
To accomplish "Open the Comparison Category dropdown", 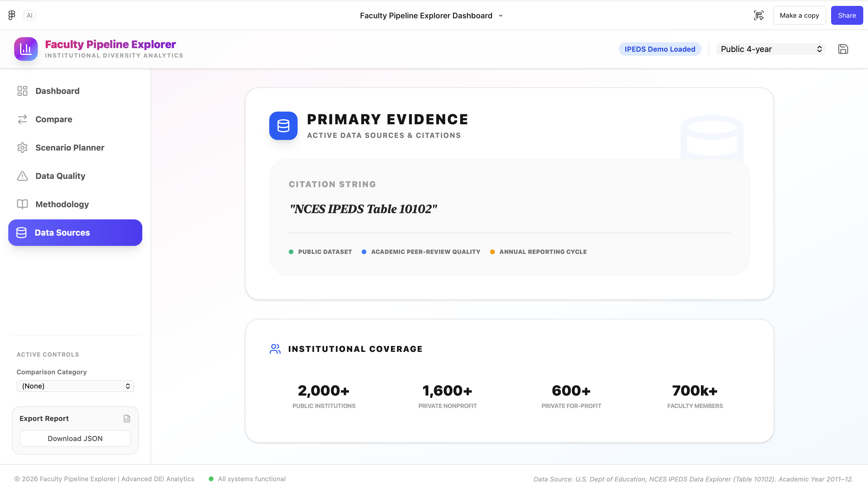I will coord(75,386).
